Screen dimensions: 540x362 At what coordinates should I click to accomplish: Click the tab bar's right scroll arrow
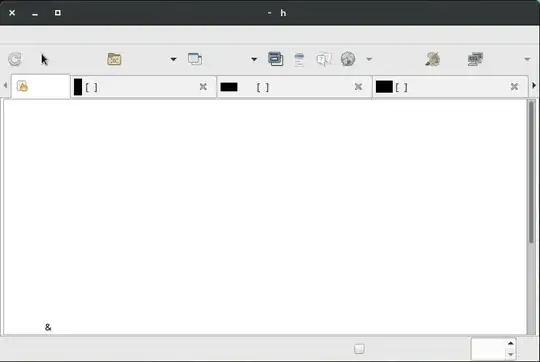click(x=534, y=85)
